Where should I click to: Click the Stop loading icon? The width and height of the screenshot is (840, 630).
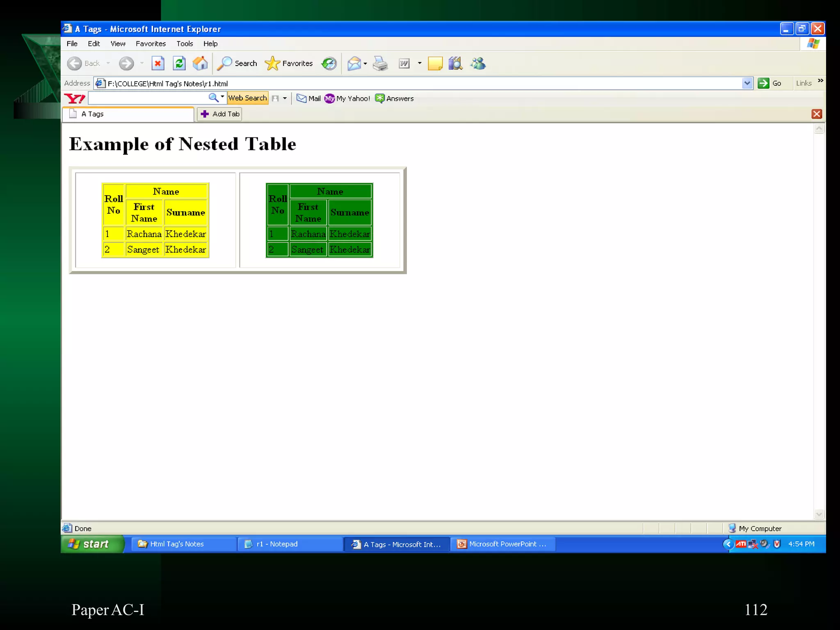click(158, 64)
